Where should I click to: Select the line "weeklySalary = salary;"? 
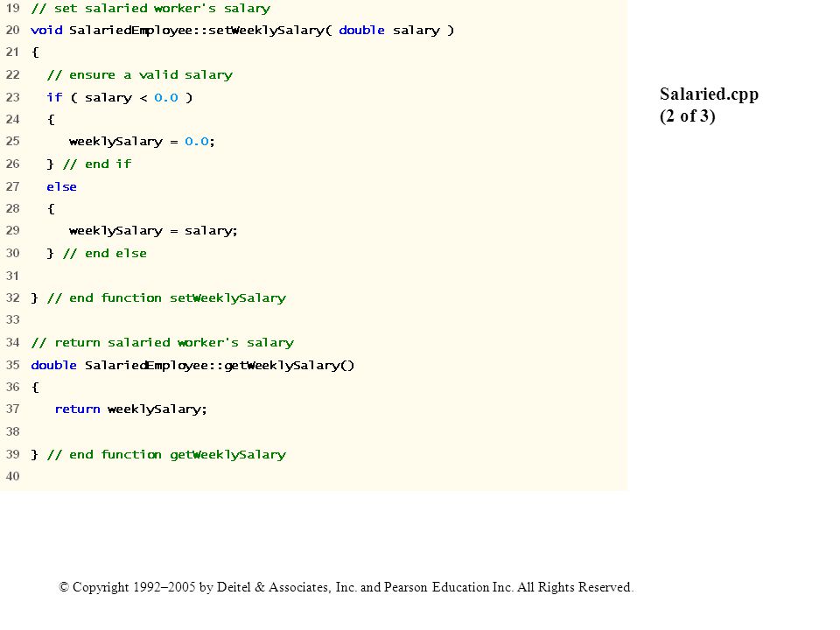[x=153, y=231]
